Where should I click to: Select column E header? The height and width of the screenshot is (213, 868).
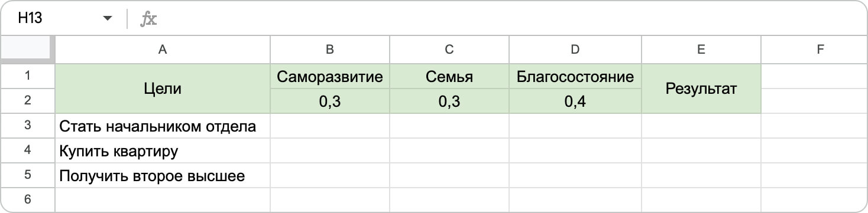tap(701, 50)
